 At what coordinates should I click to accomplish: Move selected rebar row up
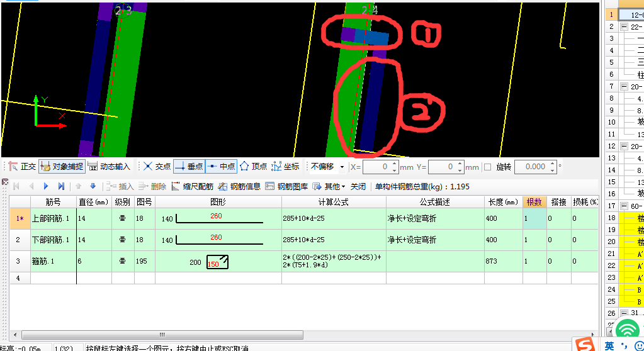pos(79,186)
